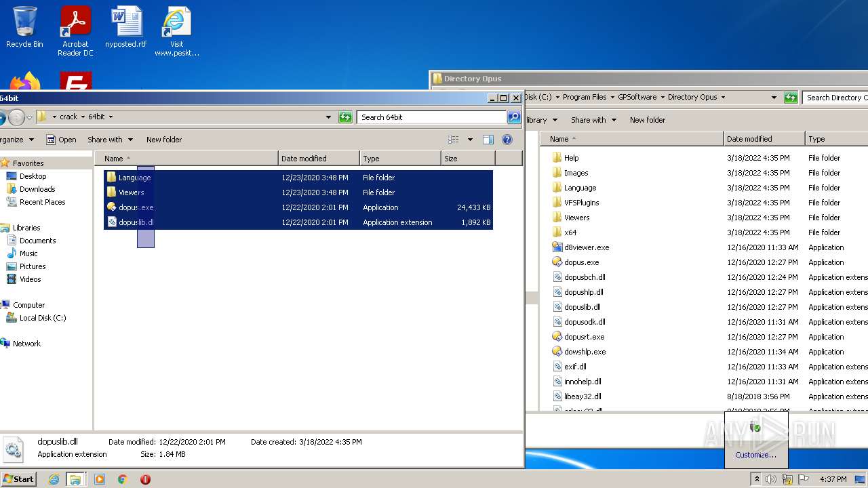Sort by Size column in 64bit window
Screen dimensions: 868x488
pos(468,159)
